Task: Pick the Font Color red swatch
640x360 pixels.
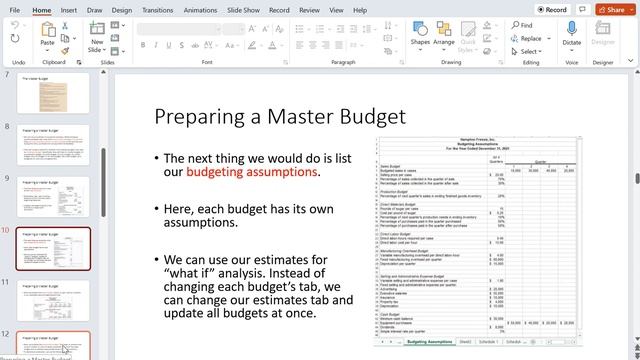Action: coord(272,45)
